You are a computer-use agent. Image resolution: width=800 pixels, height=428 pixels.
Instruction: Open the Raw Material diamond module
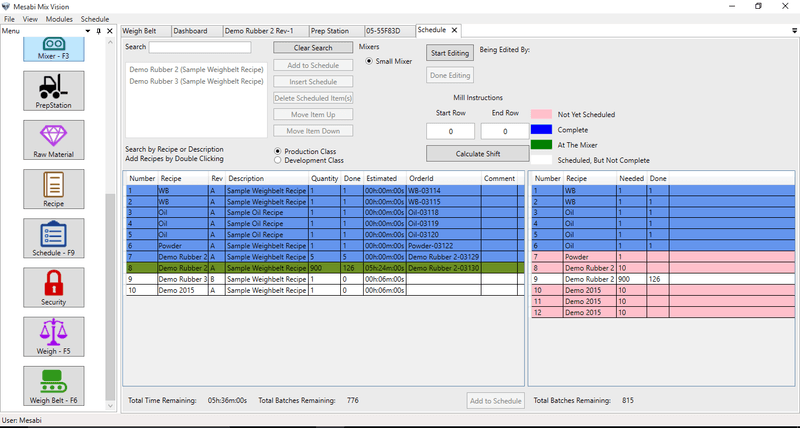coord(54,140)
